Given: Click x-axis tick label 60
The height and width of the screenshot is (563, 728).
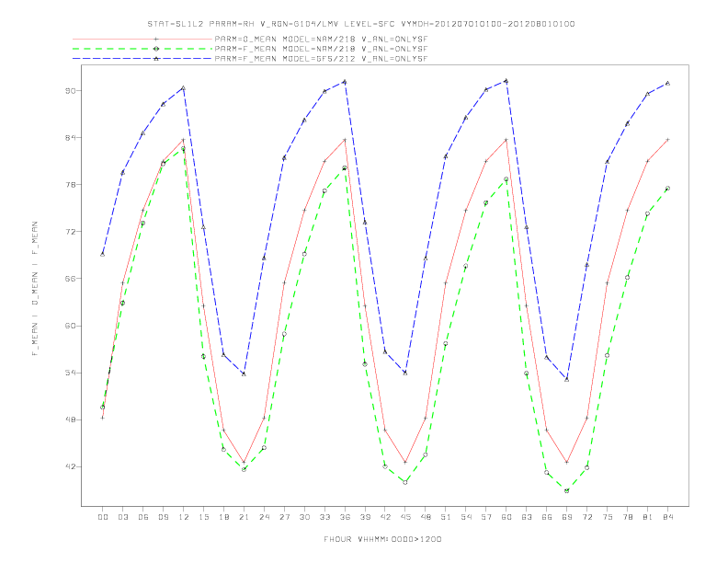Looking at the screenshot, I should pyautogui.click(x=506, y=517).
